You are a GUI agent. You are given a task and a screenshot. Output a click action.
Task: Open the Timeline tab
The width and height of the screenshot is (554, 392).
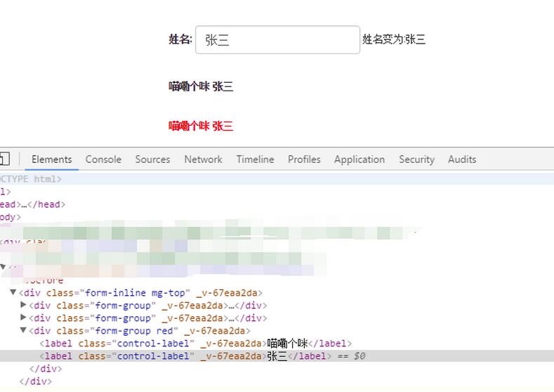(255, 159)
